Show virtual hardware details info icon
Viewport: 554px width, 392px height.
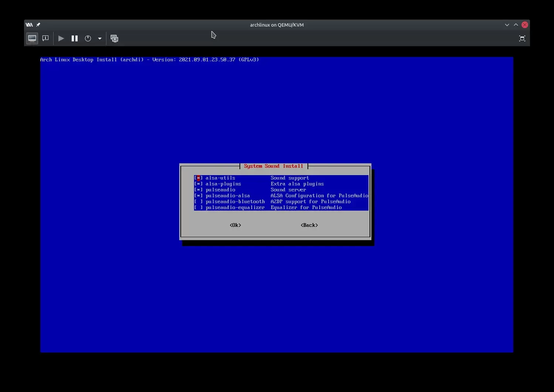click(x=45, y=38)
